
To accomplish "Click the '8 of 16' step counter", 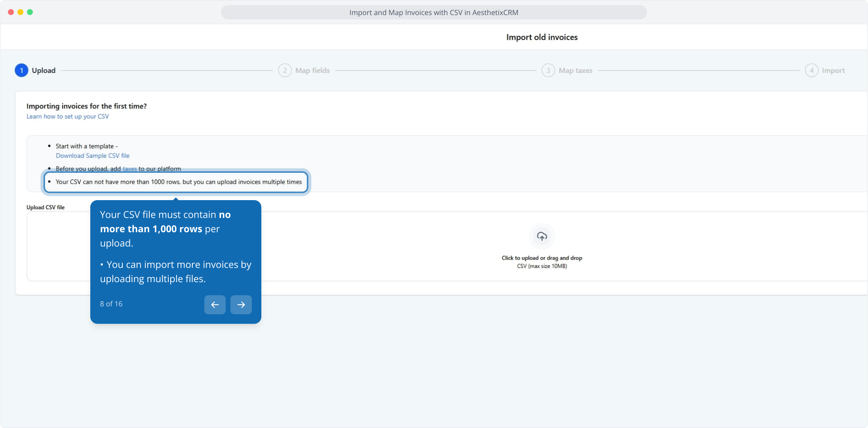I will pos(111,304).
